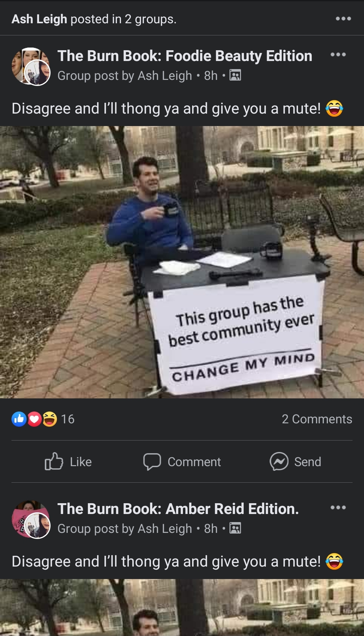The height and width of the screenshot is (636, 364).
Task: View the 2 Comments on first post
Action: 317,419
